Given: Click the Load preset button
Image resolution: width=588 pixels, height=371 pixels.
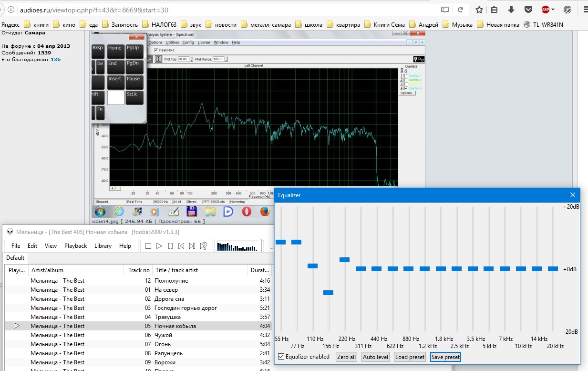Looking at the screenshot, I should coord(410,357).
